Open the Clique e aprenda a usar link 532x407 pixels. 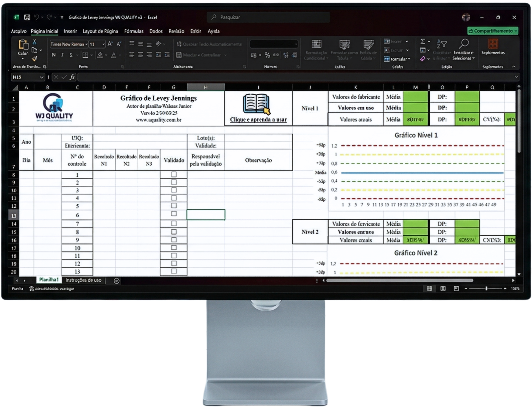(x=258, y=120)
